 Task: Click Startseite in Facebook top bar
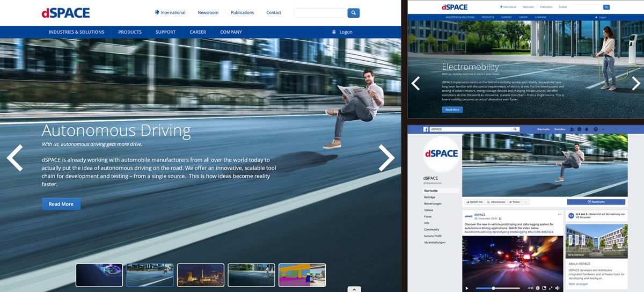tap(543, 129)
